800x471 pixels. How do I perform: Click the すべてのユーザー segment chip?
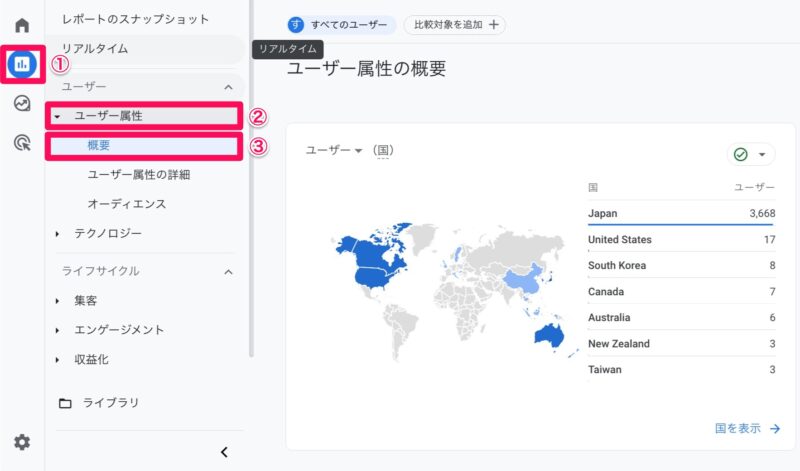(341, 24)
